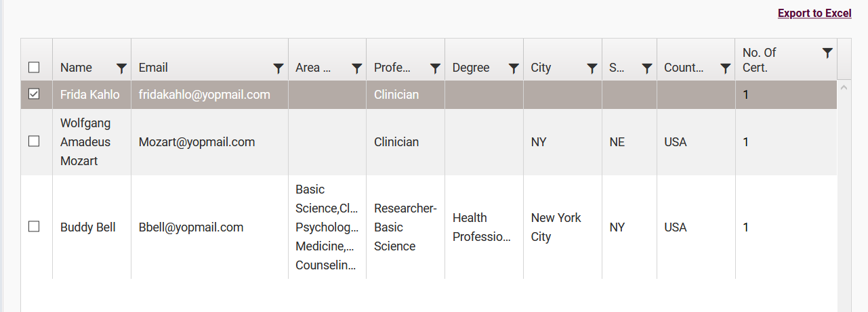Viewport: 868px width, 312px height.
Task: Click the State column filter icon
Action: click(x=647, y=68)
